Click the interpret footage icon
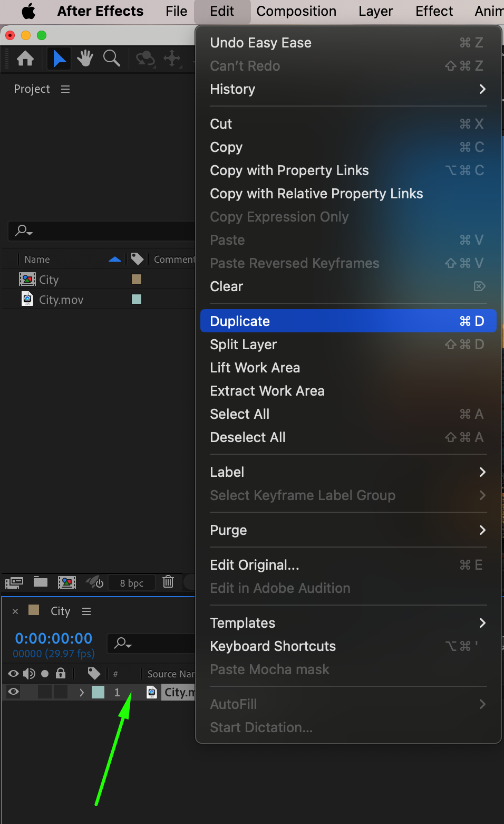Image resolution: width=504 pixels, height=824 pixels. 14,582
